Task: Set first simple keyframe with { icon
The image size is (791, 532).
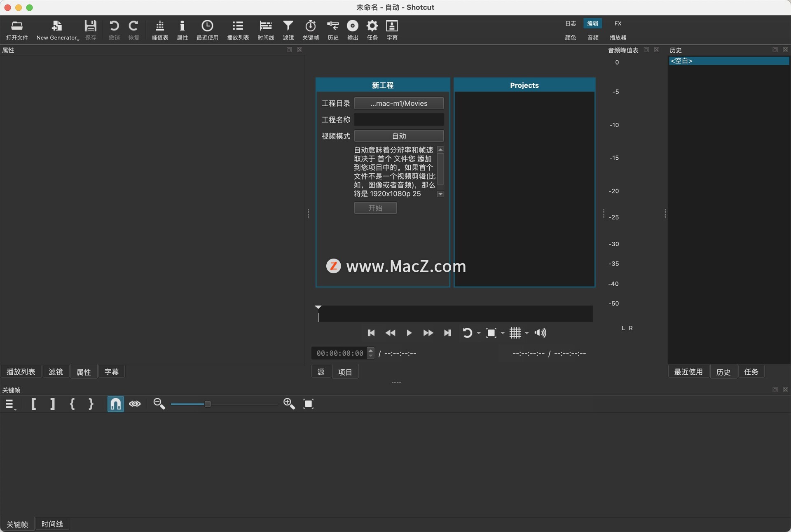Action: (72, 404)
